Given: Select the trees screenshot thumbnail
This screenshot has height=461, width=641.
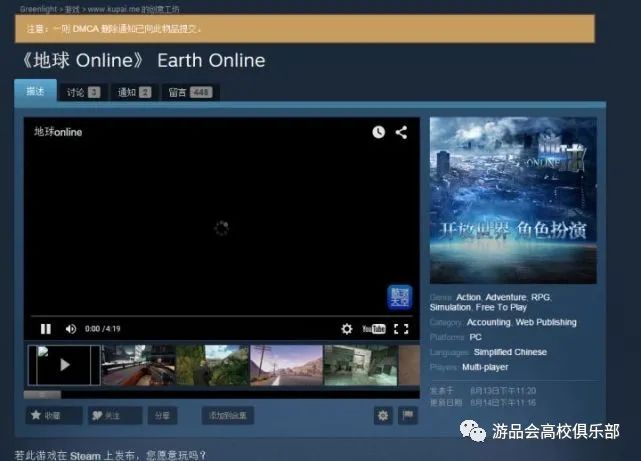Looking at the screenshot, I should (x=212, y=365).
